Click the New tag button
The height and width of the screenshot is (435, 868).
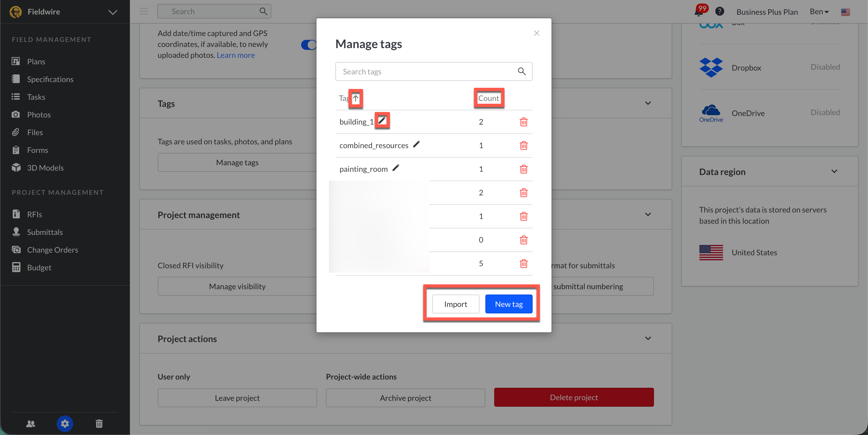tap(509, 304)
